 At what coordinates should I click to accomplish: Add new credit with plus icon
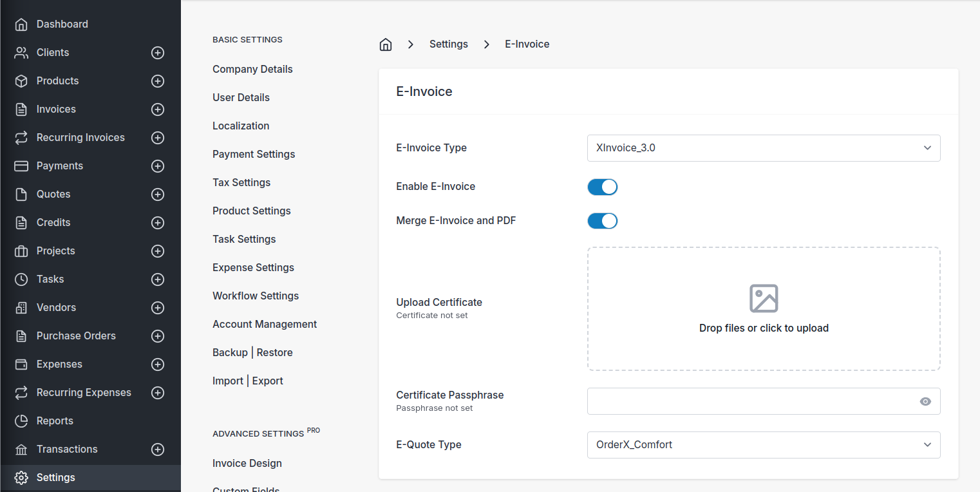coord(158,223)
